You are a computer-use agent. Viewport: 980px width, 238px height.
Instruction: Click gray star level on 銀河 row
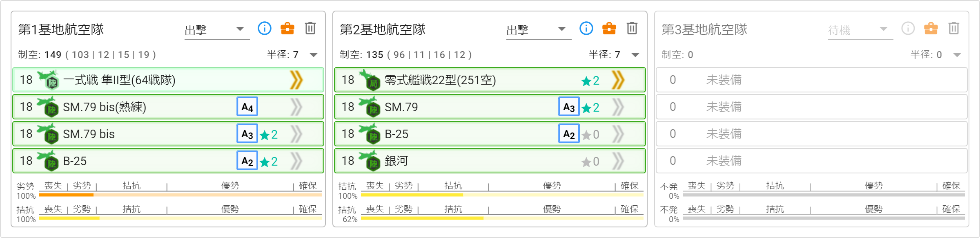click(590, 162)
